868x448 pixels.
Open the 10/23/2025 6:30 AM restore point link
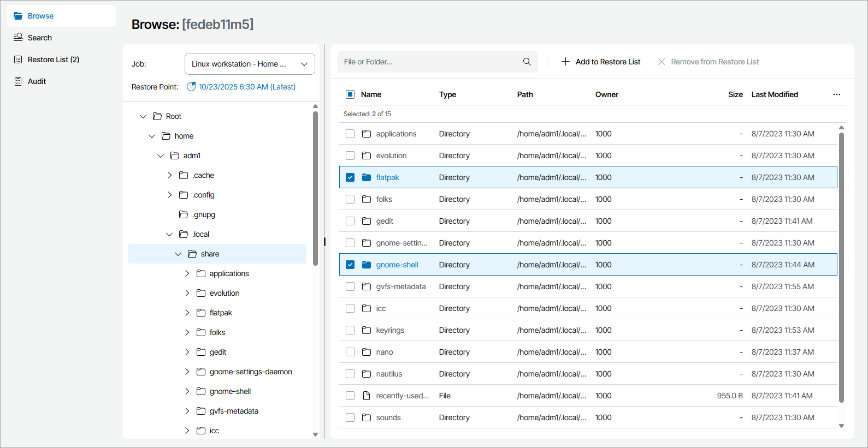point(247,87)
